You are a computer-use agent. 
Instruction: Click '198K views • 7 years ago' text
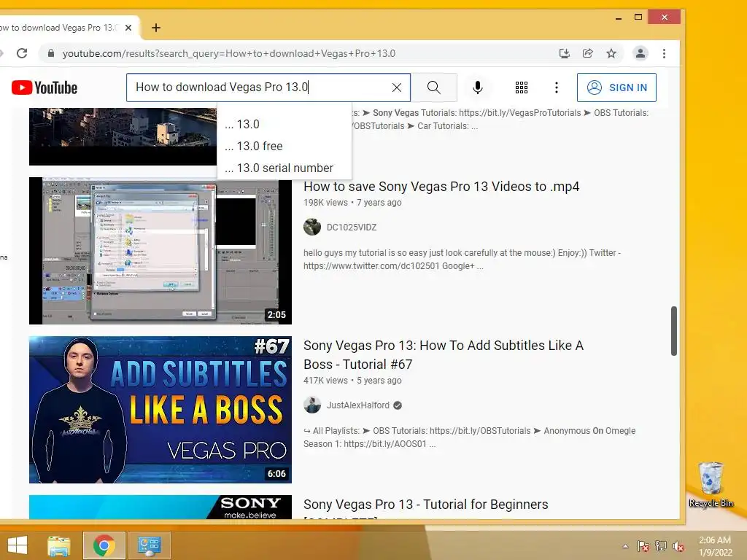pos(352,203)
